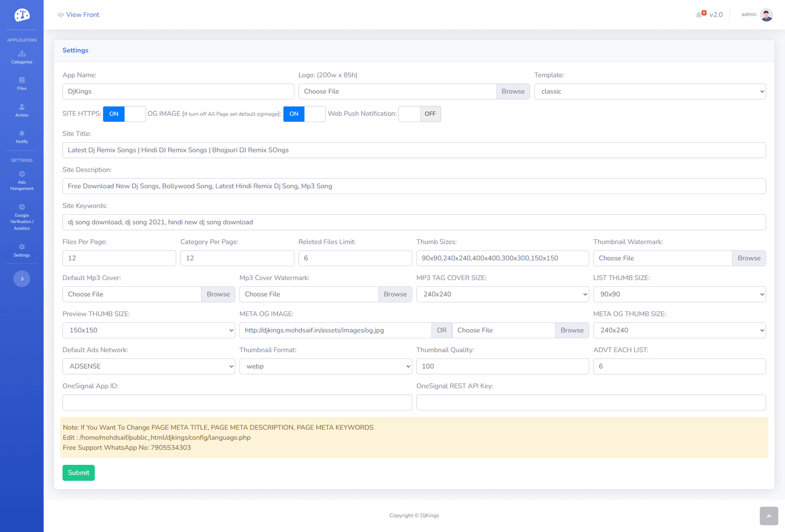
Task: Turn off the OG IMAGE switch
Action: click(304, 114)
